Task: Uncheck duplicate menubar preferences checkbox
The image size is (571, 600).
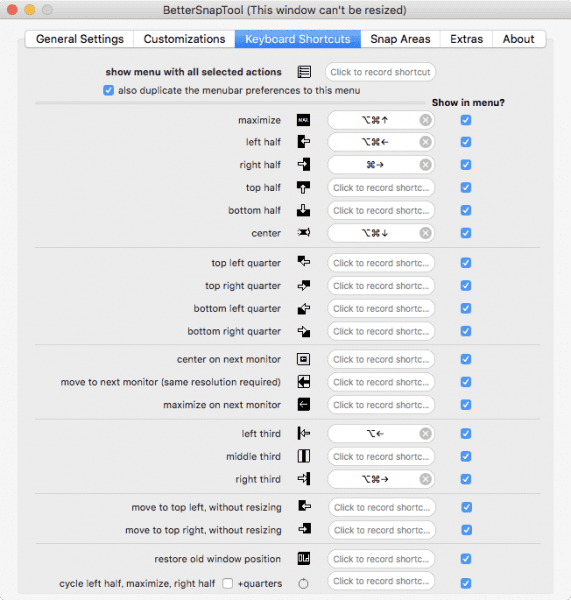Action: pos(108,91)
